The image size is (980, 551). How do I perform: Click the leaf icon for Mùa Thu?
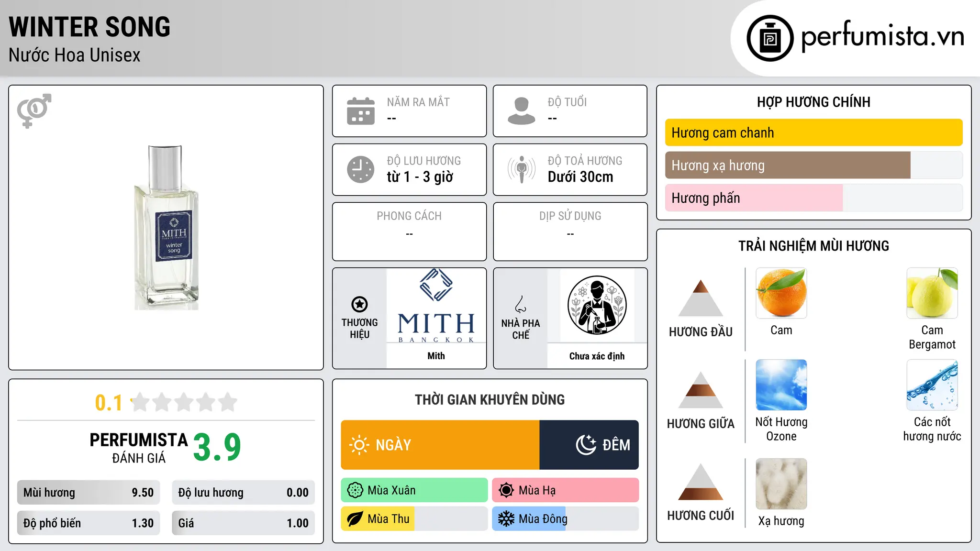[x=355, y=519]
